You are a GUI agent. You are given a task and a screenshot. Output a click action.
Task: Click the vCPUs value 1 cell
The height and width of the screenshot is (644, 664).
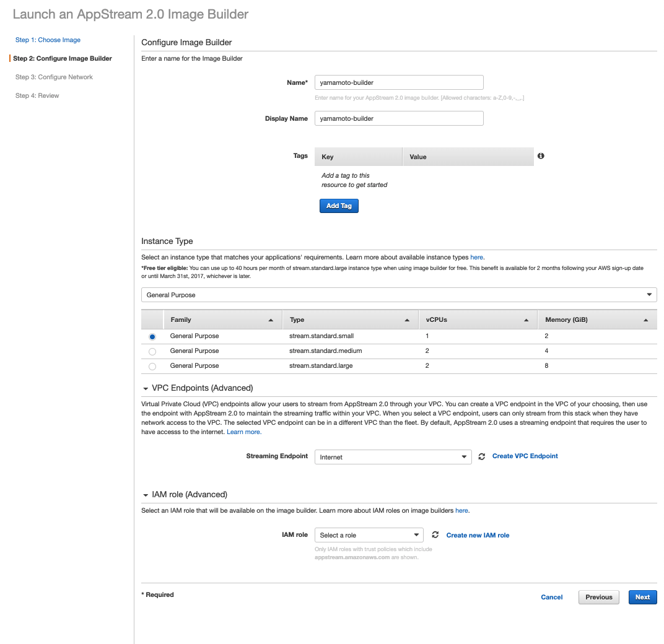[427, 336]
